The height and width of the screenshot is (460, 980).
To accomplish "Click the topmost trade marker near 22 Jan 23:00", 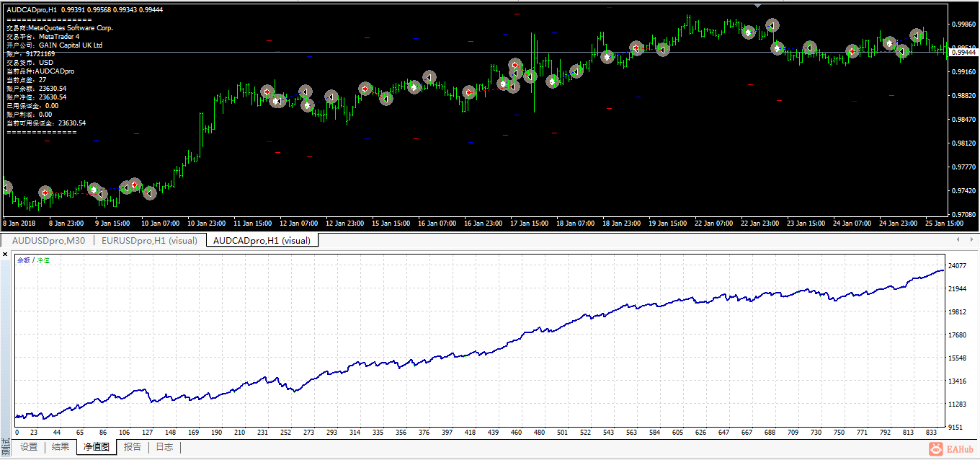I will [772, 25].
